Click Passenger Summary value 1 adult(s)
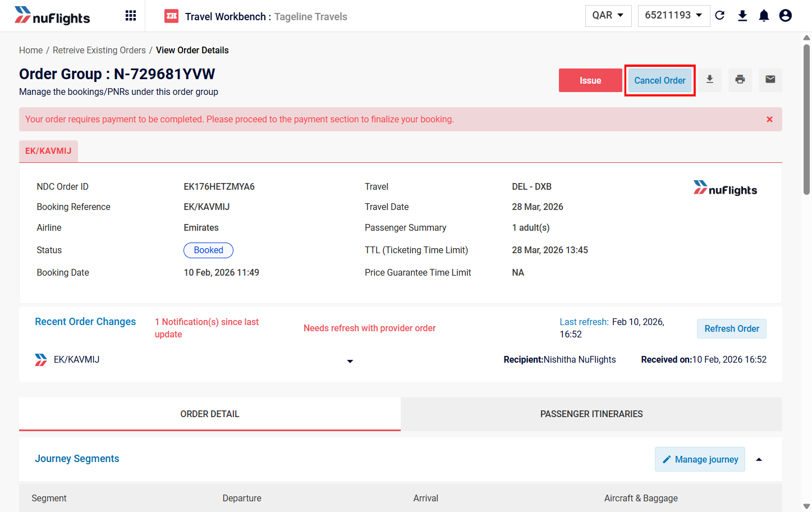This screenshot has height=512, width=812. point(531,228)
